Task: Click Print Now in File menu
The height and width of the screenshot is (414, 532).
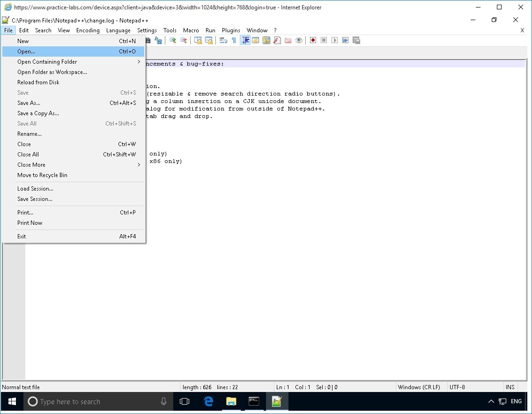Action: [x=30, y=223]
